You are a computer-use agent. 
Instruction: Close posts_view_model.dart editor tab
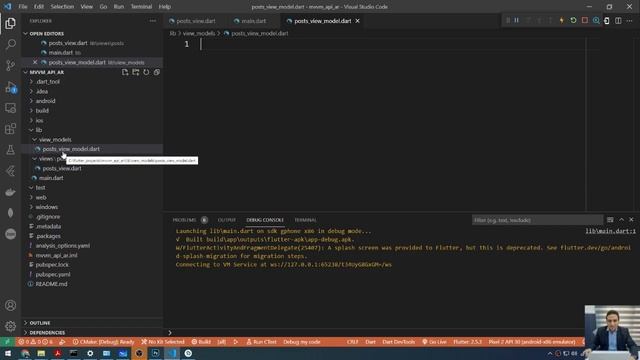tap(358, 21)
